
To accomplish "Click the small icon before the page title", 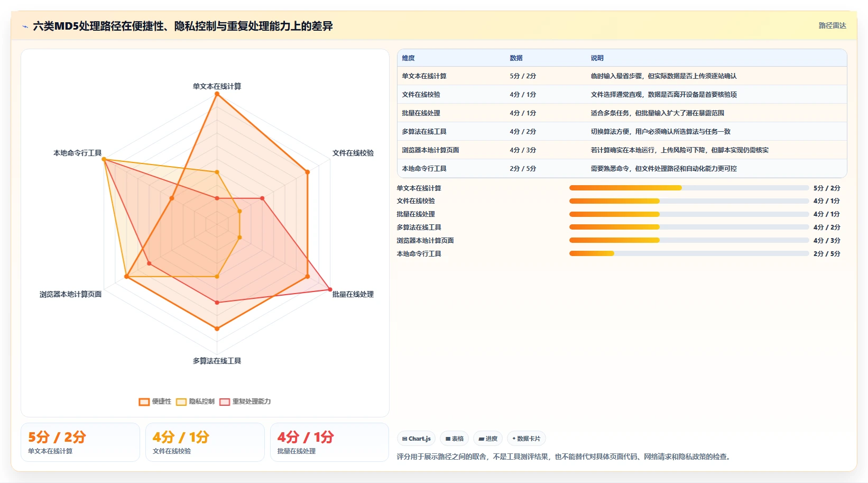I will tap(25, 26).
